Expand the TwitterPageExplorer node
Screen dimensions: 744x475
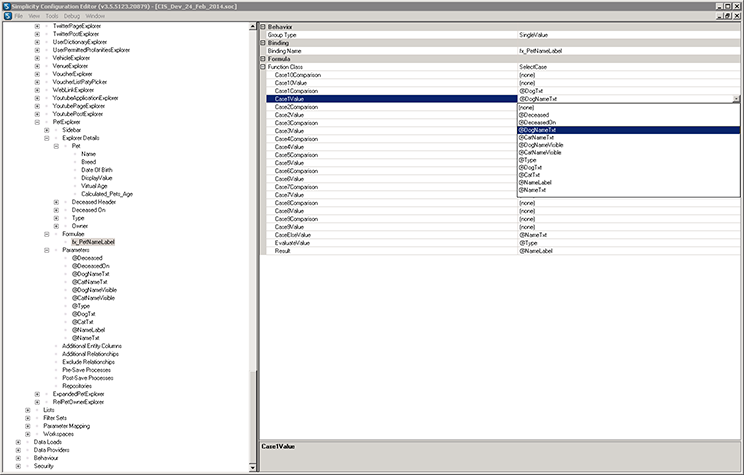click(37, 26)
